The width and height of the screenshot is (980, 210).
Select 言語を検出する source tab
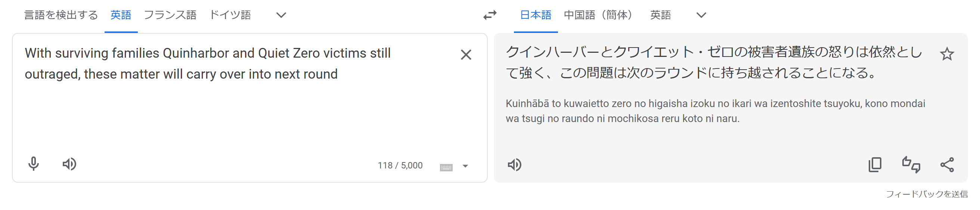pyautogui.click(x=61, y=15)
